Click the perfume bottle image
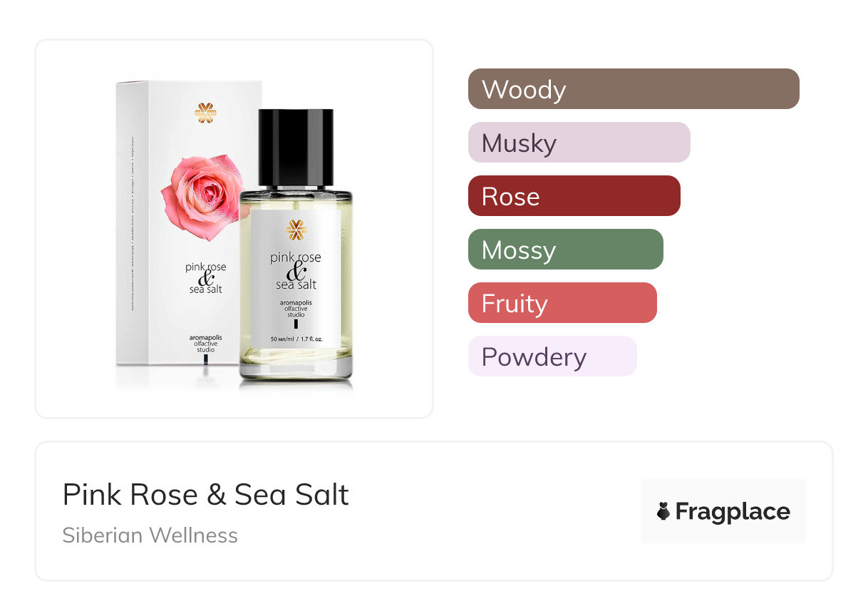This screenshot has width=868, height=616. tap(296, 247)
